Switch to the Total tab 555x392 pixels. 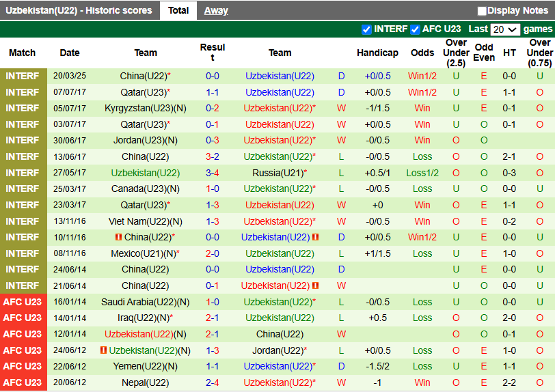point(178,11)
